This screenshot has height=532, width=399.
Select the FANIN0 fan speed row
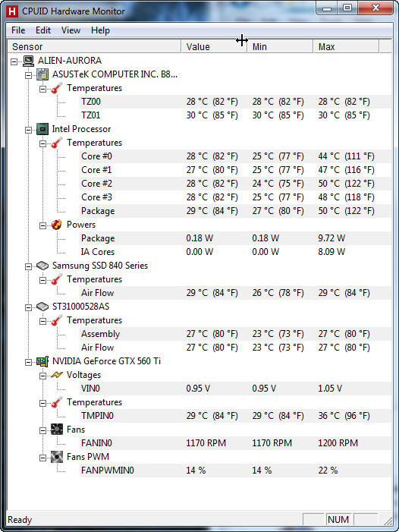click(x=235, y=443)
